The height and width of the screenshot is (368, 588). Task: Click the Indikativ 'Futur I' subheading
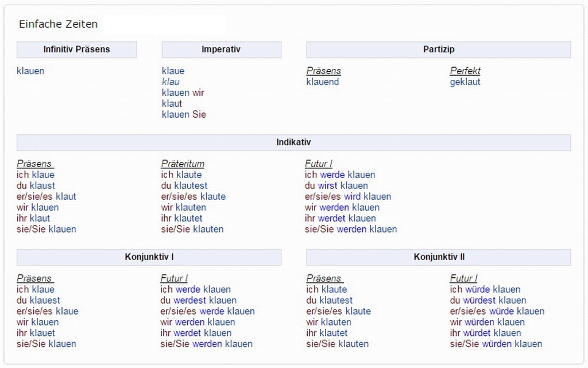point(319,164)
